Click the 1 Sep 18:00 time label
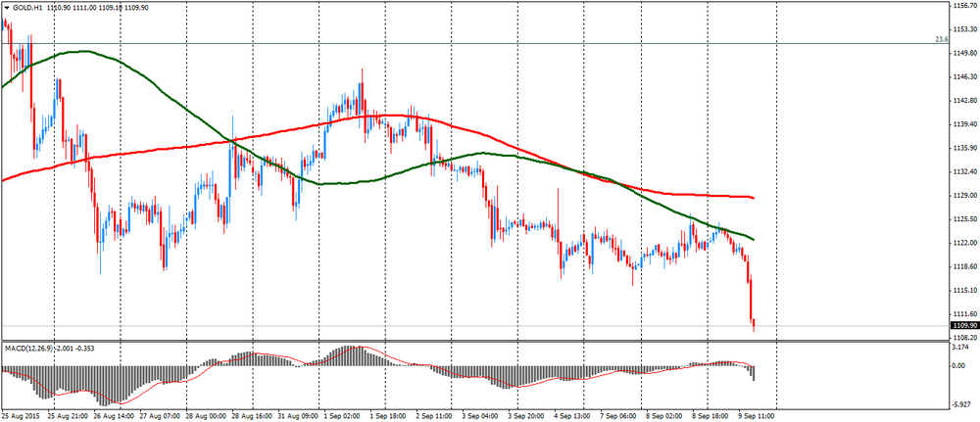 click(389, 414)
